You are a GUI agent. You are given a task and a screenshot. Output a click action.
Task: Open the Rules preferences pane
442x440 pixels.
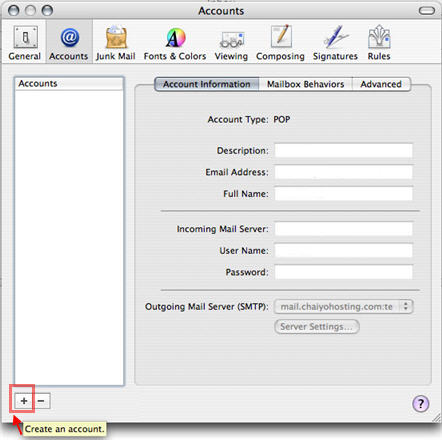tap(379, 43)
